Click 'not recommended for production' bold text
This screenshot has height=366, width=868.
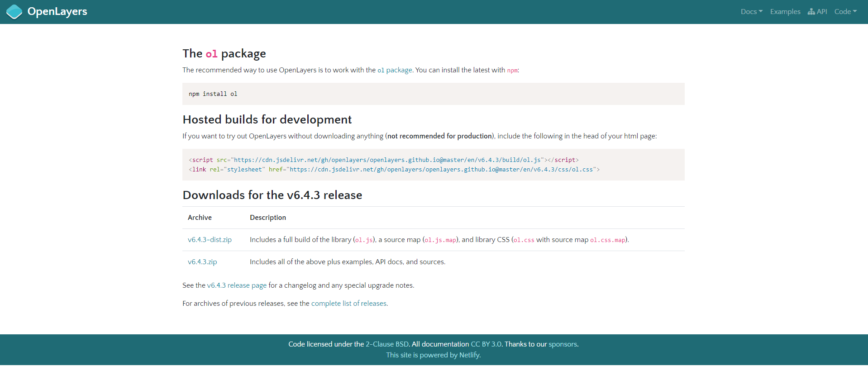tap(440, 136)
